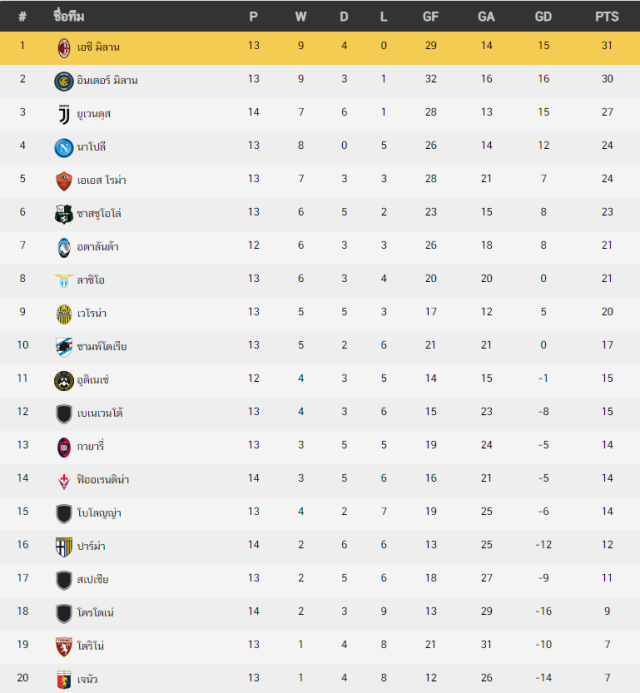Click the Genoa club badge
Viewport: 640px width, 693px height.
(64, 680)
